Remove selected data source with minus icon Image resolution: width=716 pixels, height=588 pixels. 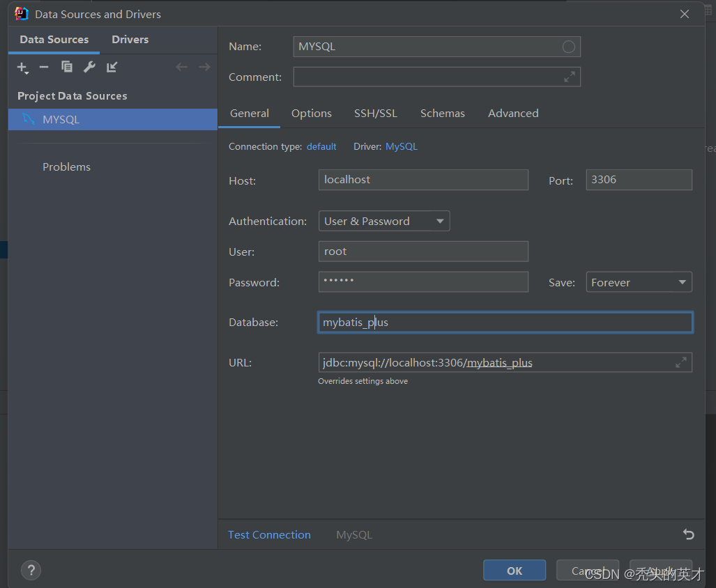click(44, 67)
